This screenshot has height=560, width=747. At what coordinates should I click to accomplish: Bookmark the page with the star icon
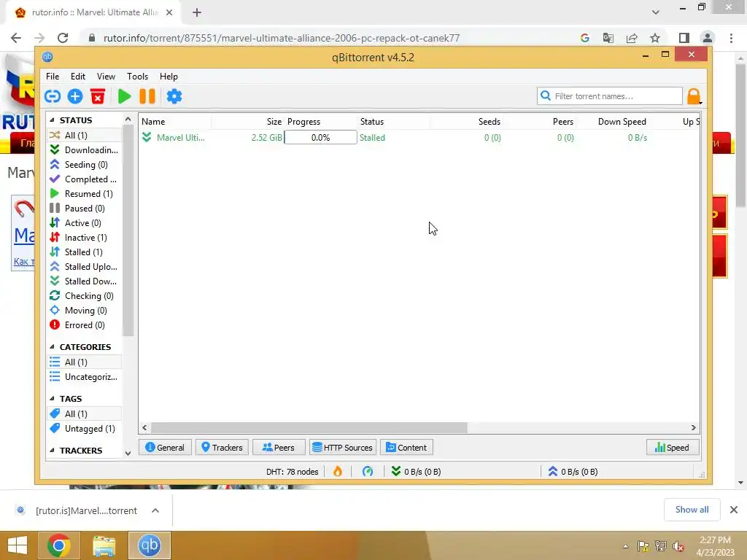click(x=655, y=38)
